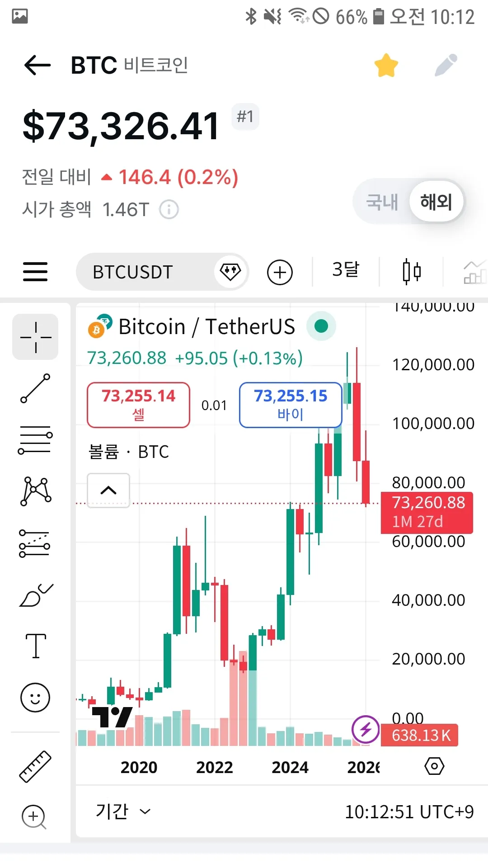The image size is (488, 868).
Task: Tap the 73,255.14 셀 sell button
Action: tap(138, 405)
